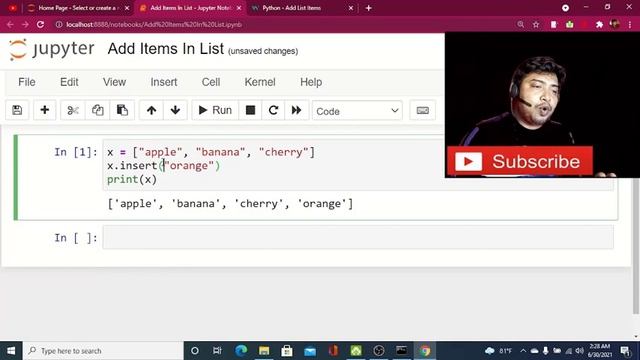Viewport: 640px width, 360px height.
Task: Open a new browser tab
Action: click(x=369, y=8)
